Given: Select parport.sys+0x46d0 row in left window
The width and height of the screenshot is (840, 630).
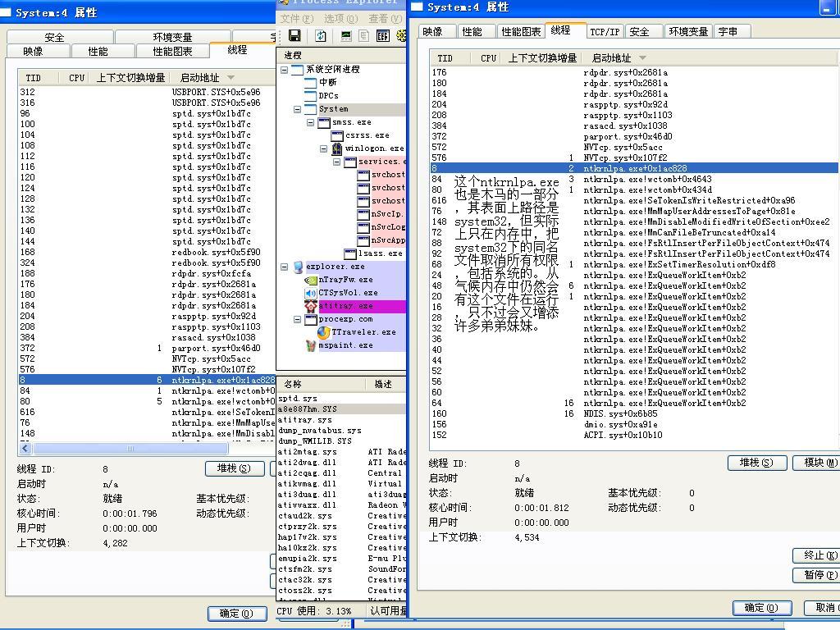Looking at the screenshot, I should (147, 348).
